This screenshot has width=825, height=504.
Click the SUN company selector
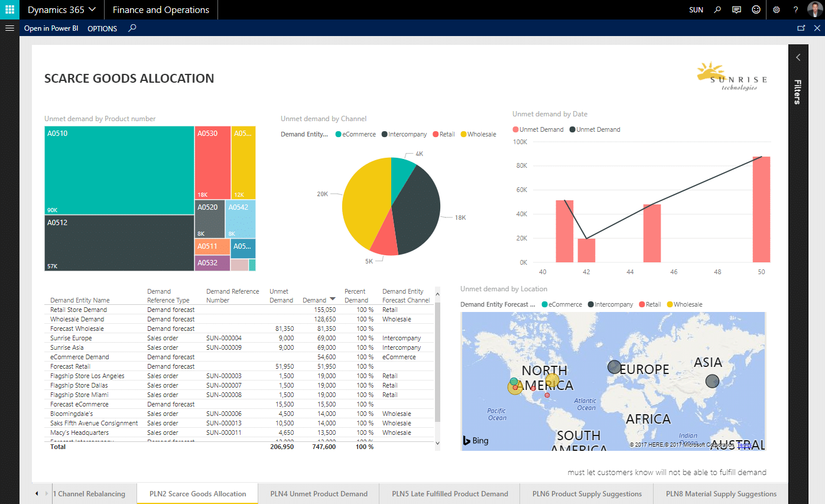(696, 10)
